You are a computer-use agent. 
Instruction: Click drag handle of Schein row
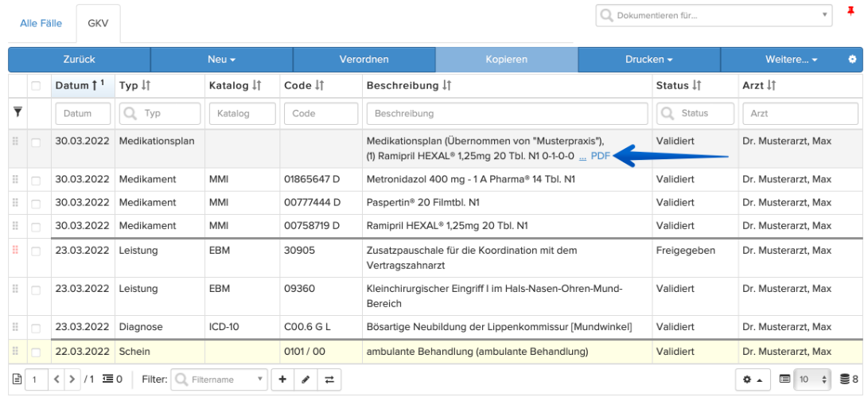pyautogui.click(x=15, y=351)
